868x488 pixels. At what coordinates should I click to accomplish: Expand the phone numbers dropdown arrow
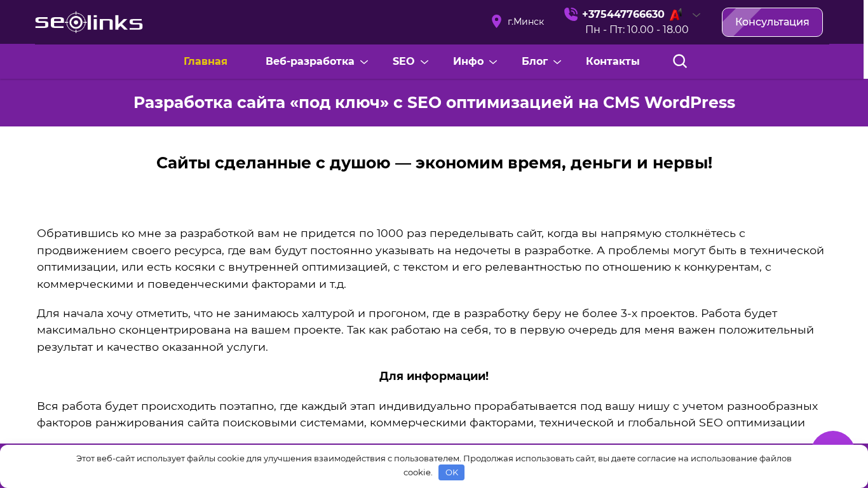click(x=696, y=15)
